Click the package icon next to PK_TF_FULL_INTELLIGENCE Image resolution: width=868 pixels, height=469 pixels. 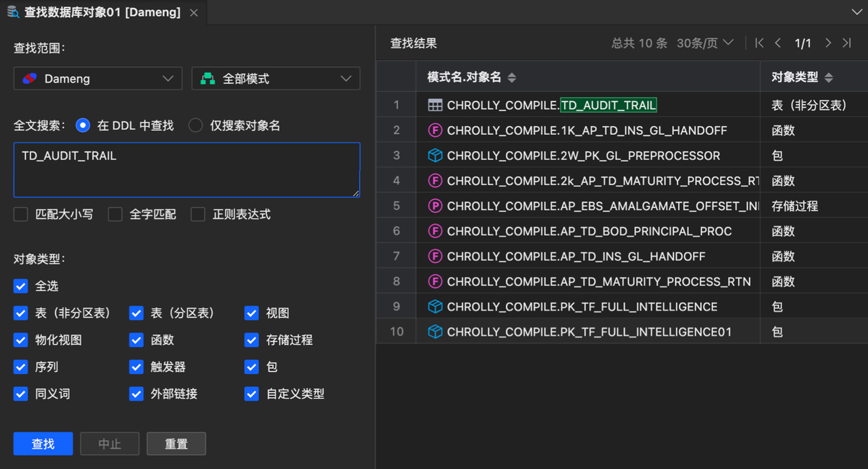(435, 306)
